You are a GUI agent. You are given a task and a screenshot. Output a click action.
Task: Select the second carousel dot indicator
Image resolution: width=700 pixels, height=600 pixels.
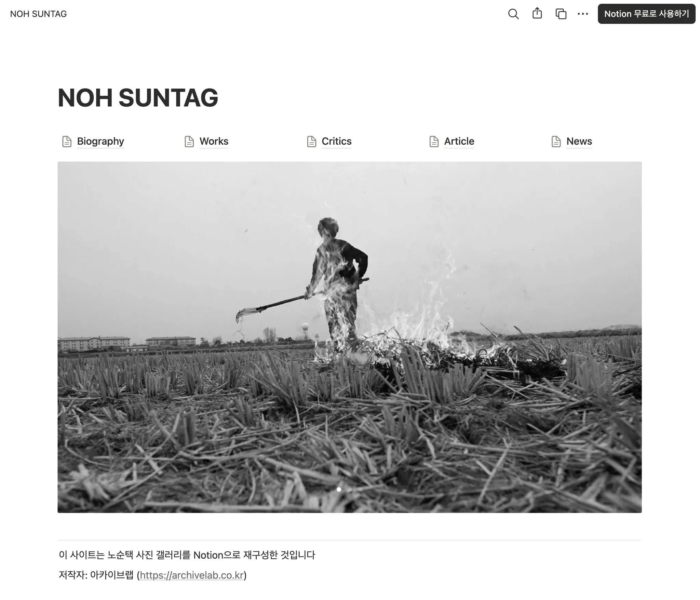[349, 489]
